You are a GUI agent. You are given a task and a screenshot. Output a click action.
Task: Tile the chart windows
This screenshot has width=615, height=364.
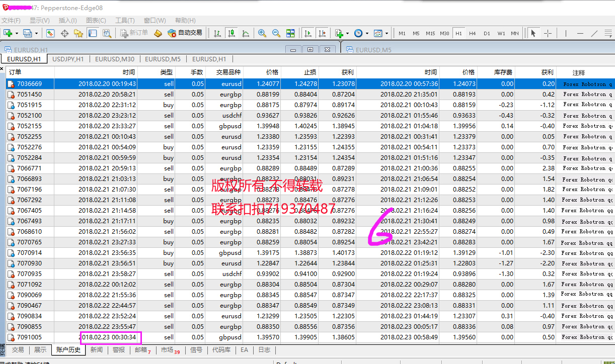click(x=290, y=33)
